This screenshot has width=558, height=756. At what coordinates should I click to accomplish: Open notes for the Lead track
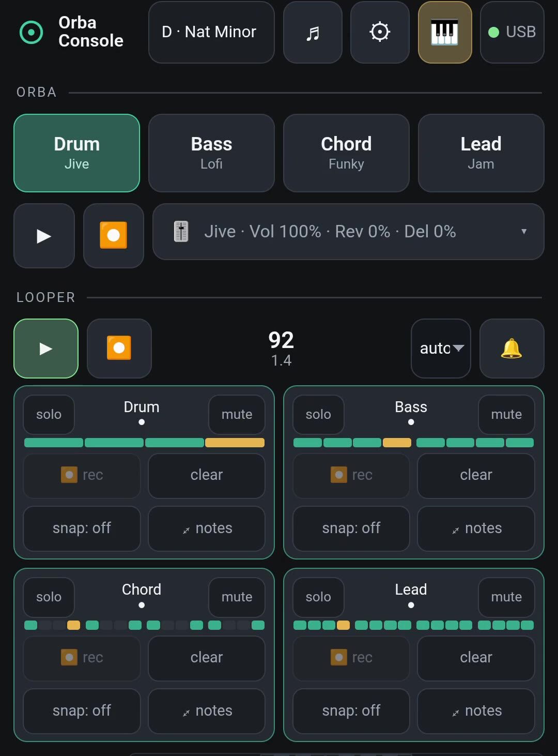coord(476,711)
